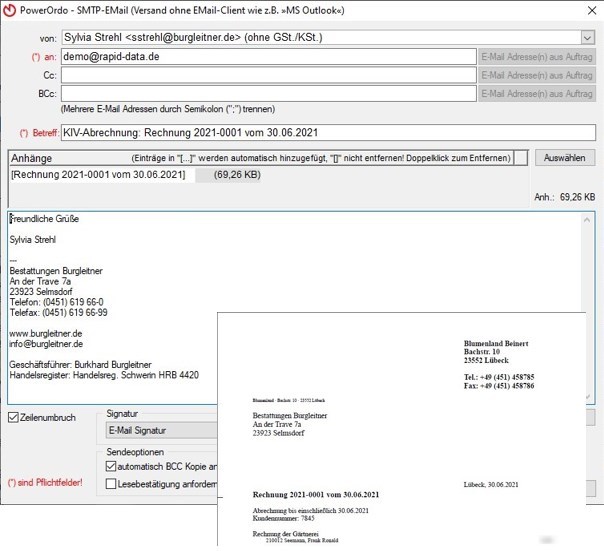Click 'Freundliche Grüße' line in message body

pos(44,219)
